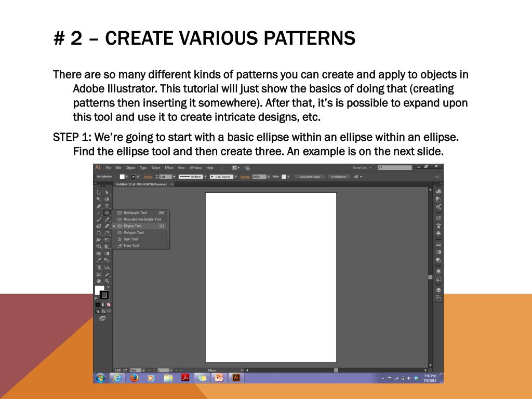This screenshot has width=532, height=399.
Task: Set the color mode to None
Action: [x=109, y=304]
